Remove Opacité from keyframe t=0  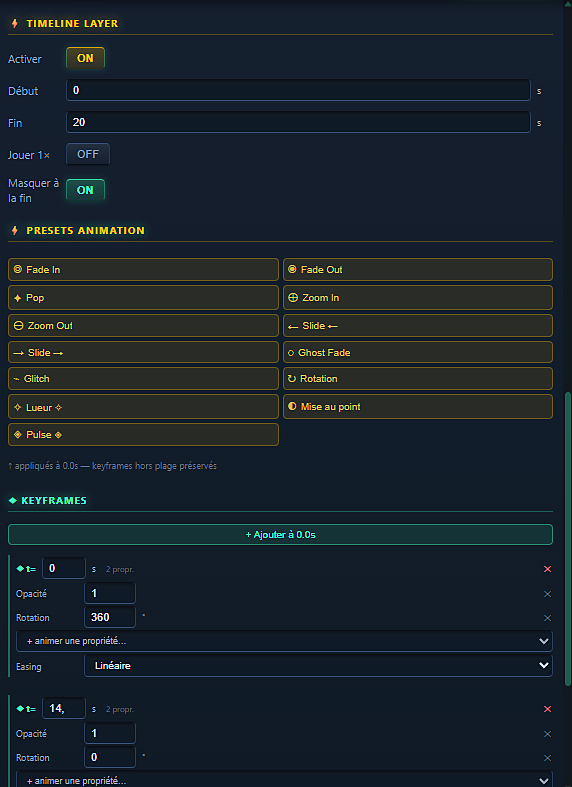pos(547,594)
